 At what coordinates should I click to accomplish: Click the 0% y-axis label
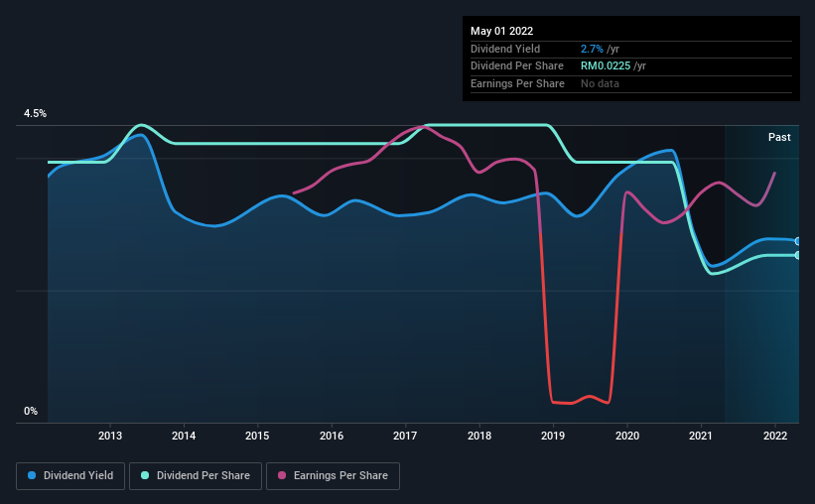coord(31,412)
